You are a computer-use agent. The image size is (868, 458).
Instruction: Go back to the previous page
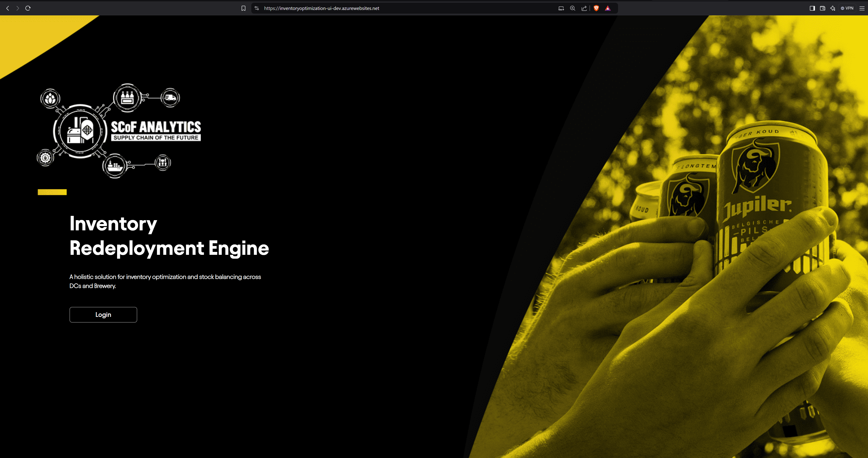point(8,8)
